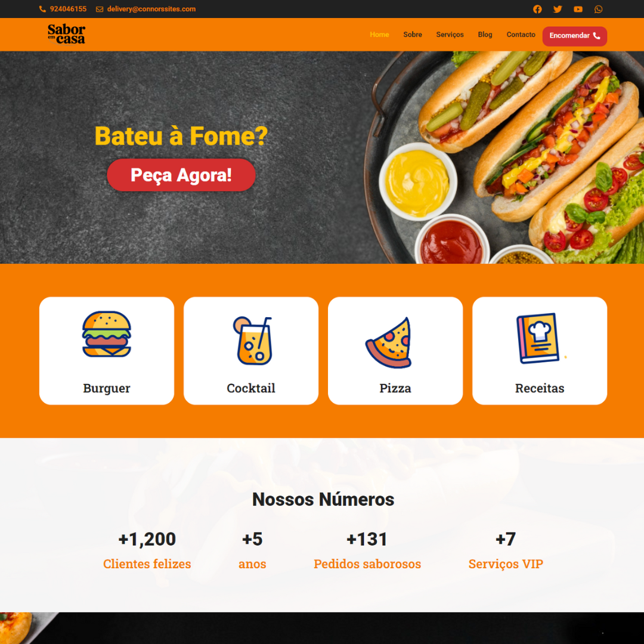Go to the Home menu item
Screen dimensions: 644x644
pos(379,35)
